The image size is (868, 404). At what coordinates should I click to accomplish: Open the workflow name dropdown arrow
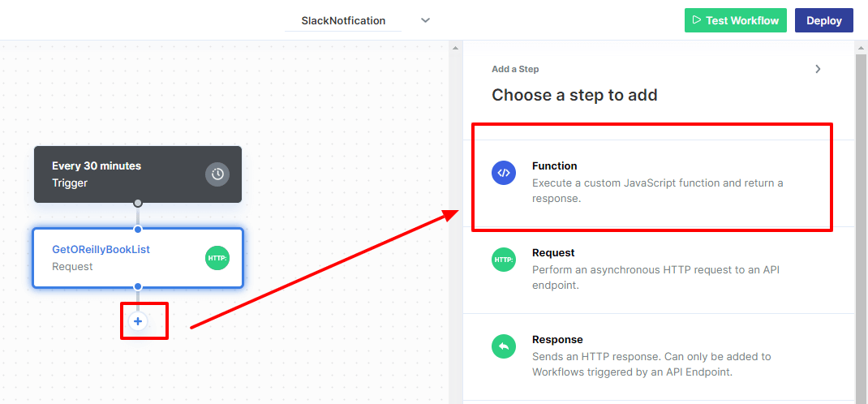coord(425,20)
